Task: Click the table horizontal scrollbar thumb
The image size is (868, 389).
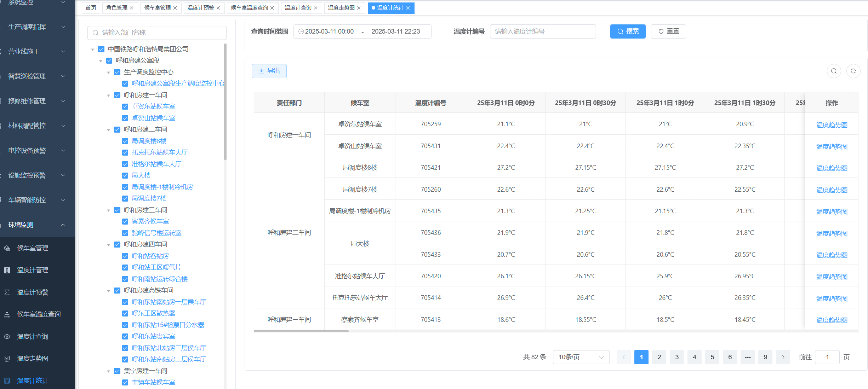Action: (x=301, y=331)
